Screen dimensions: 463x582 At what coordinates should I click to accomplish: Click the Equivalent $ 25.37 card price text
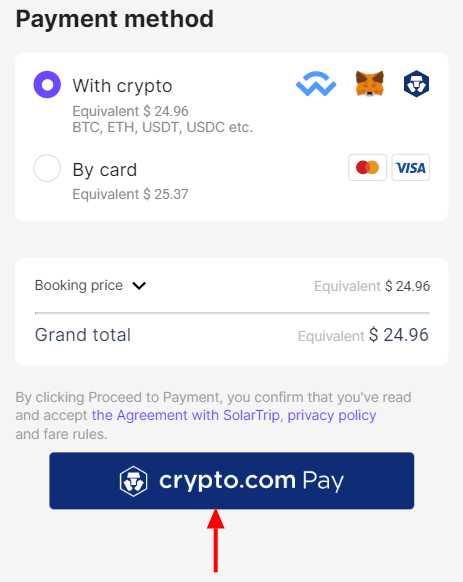[130, 194]
